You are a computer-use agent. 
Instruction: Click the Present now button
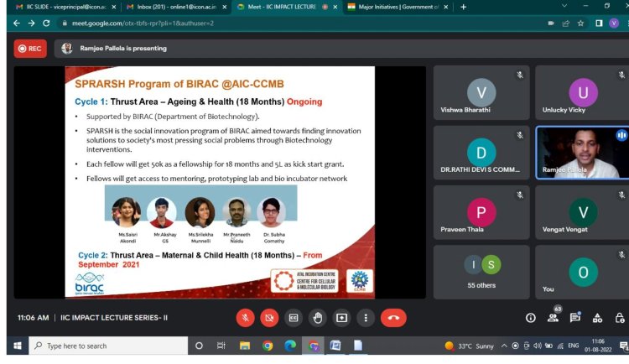341,318
